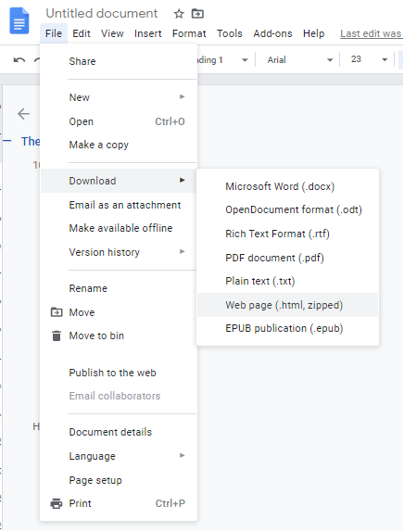This screenshot has height=532, width=404.
Task: Open the Insert menu
Action: click(148, 33)
